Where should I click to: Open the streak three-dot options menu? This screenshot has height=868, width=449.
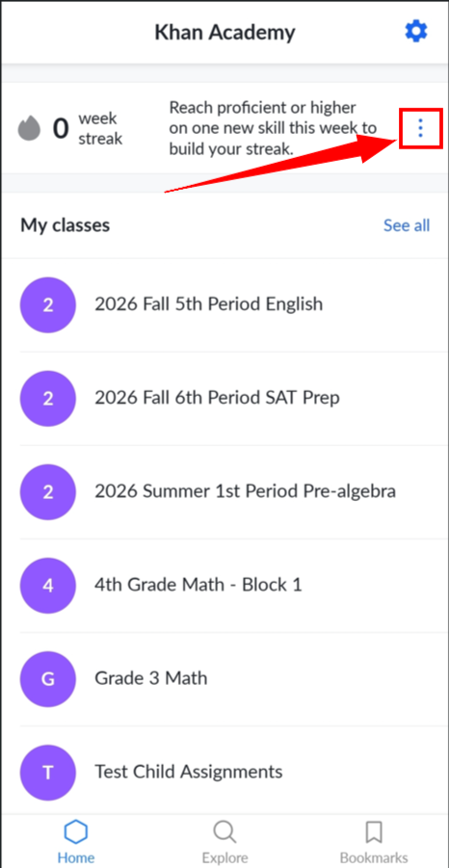[421, 128]
